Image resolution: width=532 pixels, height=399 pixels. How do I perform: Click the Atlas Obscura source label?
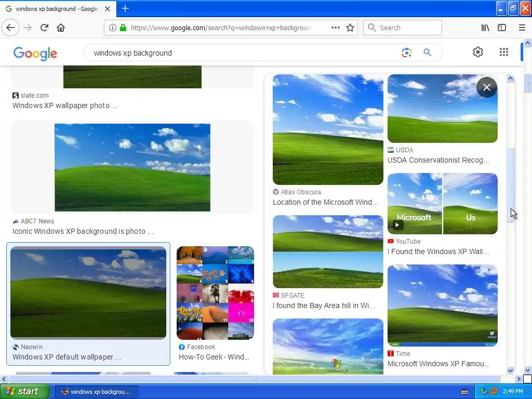coord(301,192)
